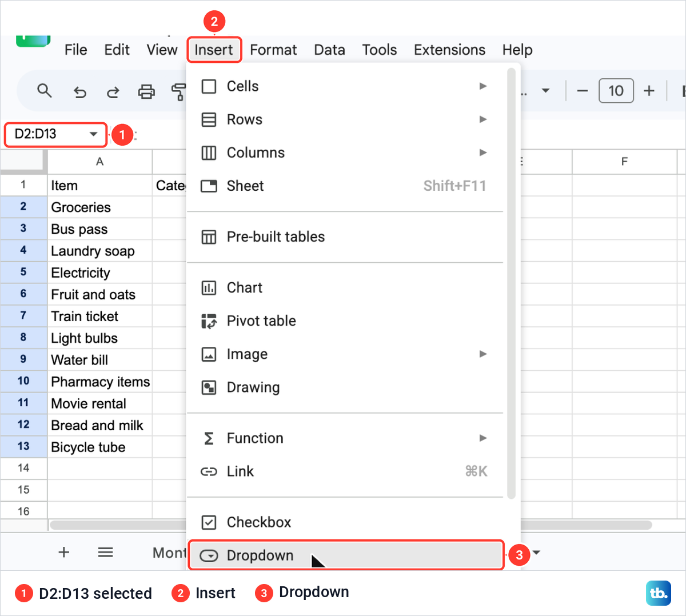
Task: Click the Chart icon in menu
Action: coord(209,287)
